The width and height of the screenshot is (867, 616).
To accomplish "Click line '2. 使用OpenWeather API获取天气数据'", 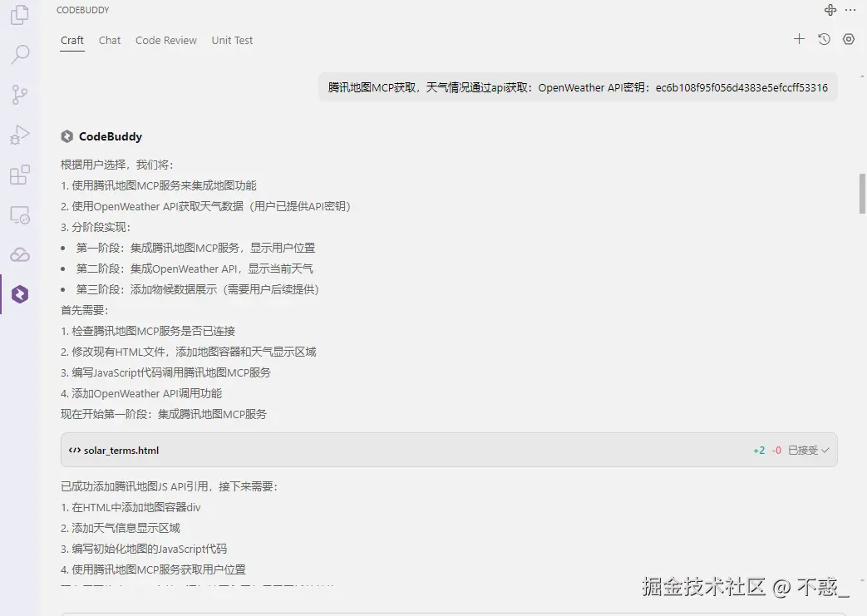I will click(205, 206).
